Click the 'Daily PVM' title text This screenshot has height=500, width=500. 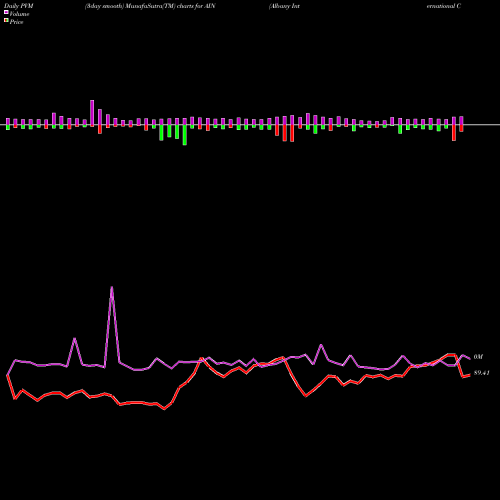(19, 6)
